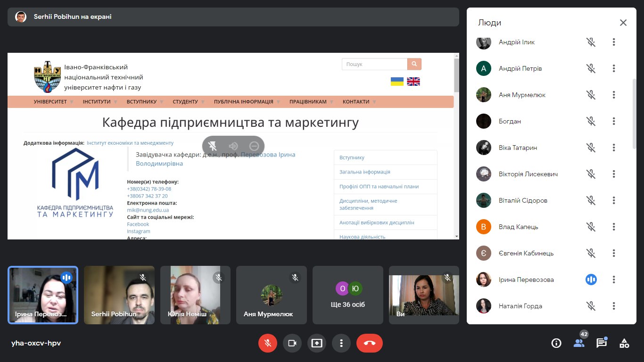Click the Facebook link on the page
Screen dimensions: 644x362
[138, 224]
